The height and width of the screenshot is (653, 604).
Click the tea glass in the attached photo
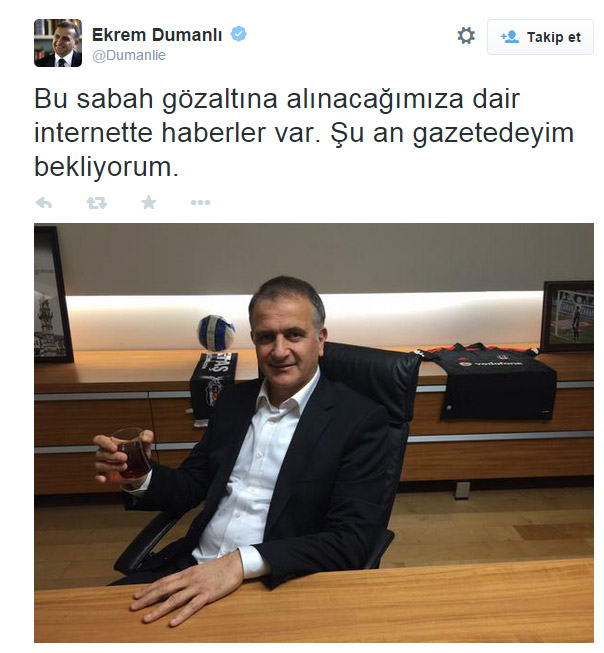131,454
